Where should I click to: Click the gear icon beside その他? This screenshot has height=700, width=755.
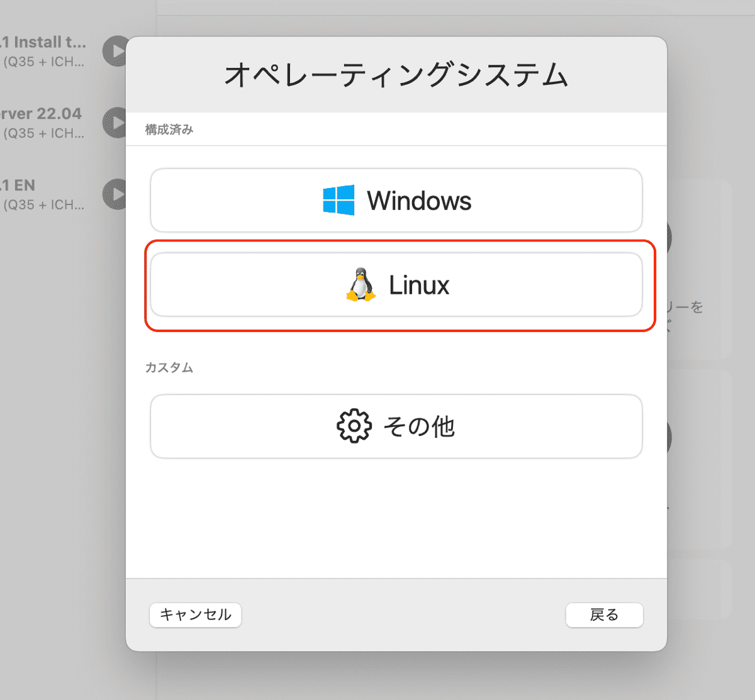pos(354,426)
